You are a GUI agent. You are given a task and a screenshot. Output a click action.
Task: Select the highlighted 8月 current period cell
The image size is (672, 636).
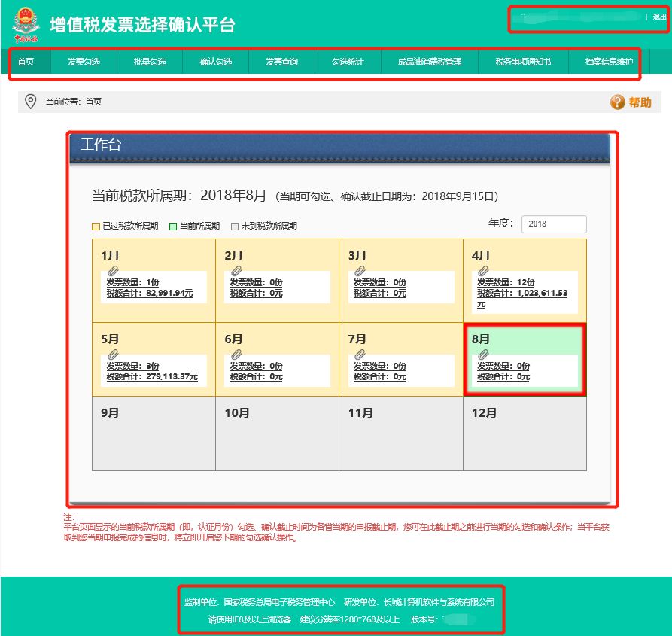527,359
